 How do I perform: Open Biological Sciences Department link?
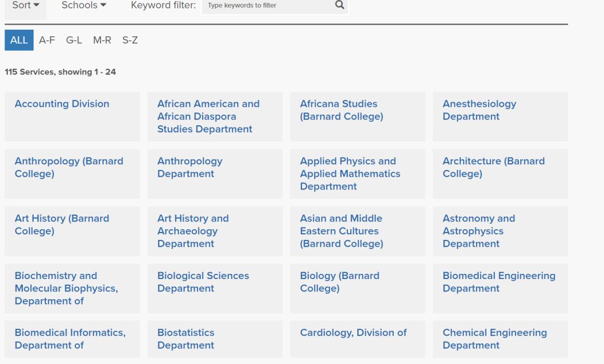(x=203, y=282)
